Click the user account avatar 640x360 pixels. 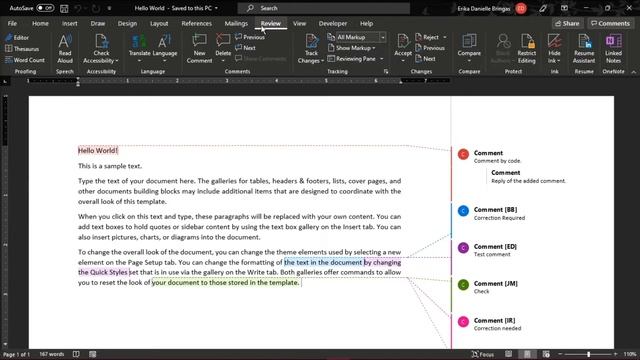(x=521, y=8)
